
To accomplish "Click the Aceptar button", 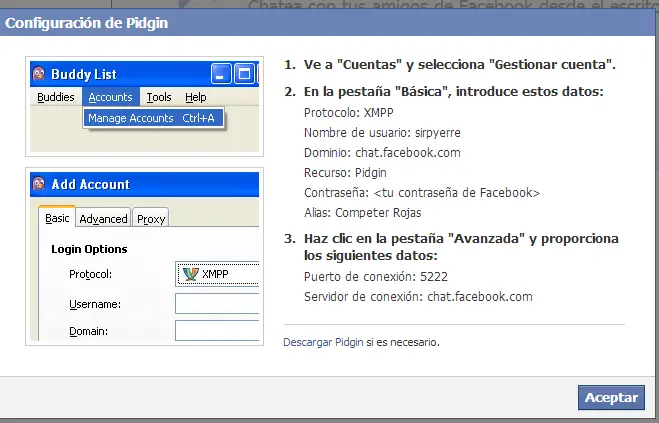I will click(611, 397).
